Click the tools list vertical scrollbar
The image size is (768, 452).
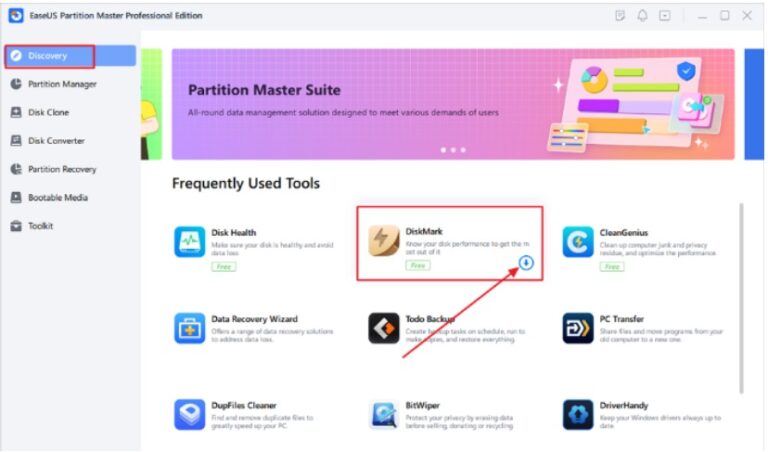click(x=741, y=298)
